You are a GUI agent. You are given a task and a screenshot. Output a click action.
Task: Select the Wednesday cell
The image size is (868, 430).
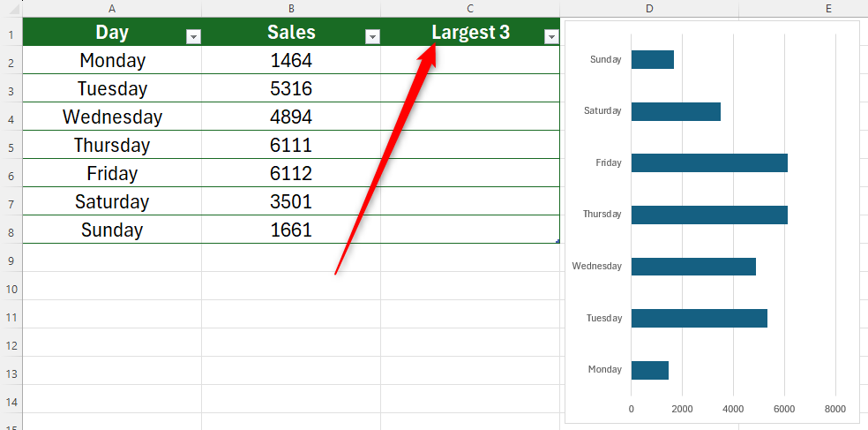(x=112, y=117)
